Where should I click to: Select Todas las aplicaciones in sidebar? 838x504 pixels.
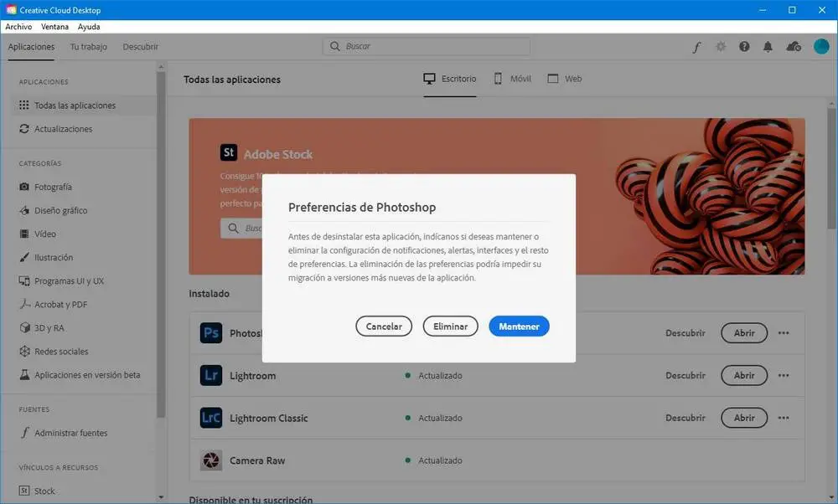[x=84, y=105]
